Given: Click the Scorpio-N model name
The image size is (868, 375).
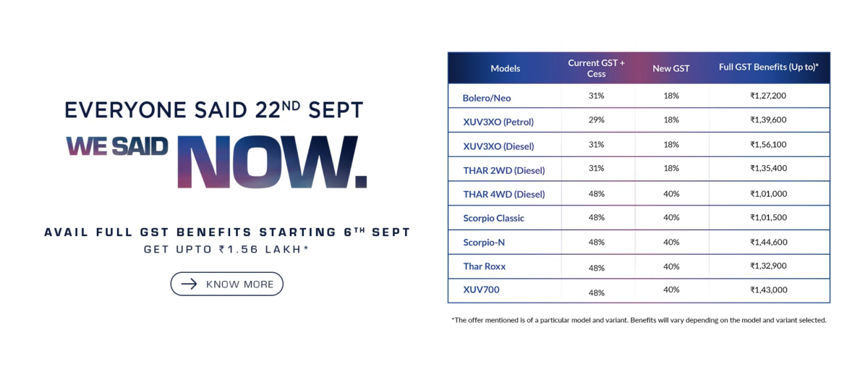Looking at the screenshot, I should click(x=484, y=243).
